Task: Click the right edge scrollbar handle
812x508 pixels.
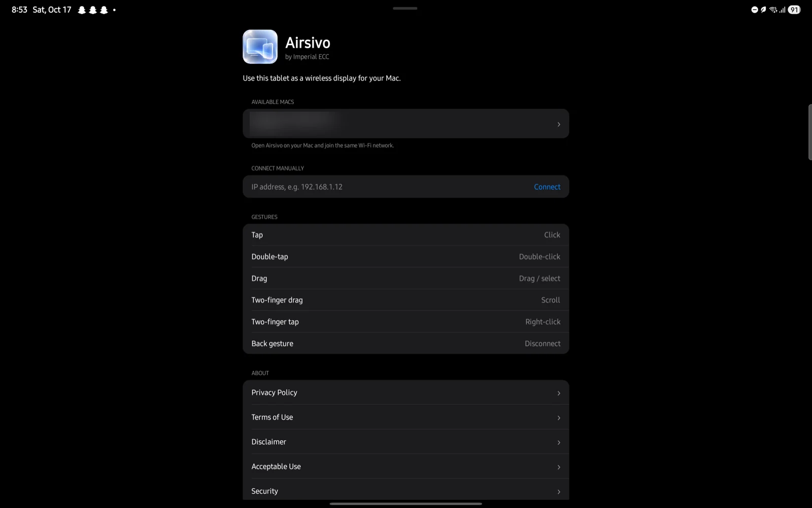Action: (x=810, y=132)
